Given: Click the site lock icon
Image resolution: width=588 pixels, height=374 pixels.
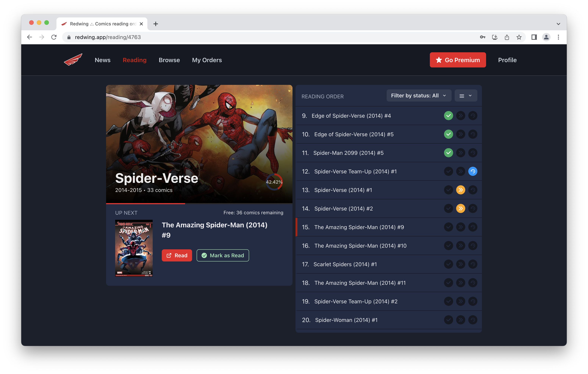Looking at the screenshot, I should point(69,37).
